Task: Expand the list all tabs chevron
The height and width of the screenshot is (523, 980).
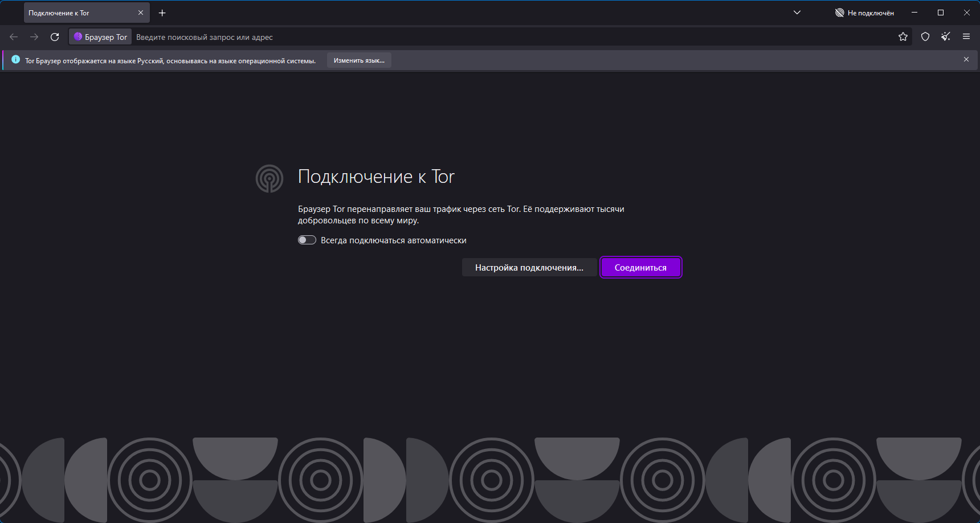Action: click(x=797, y=13)
